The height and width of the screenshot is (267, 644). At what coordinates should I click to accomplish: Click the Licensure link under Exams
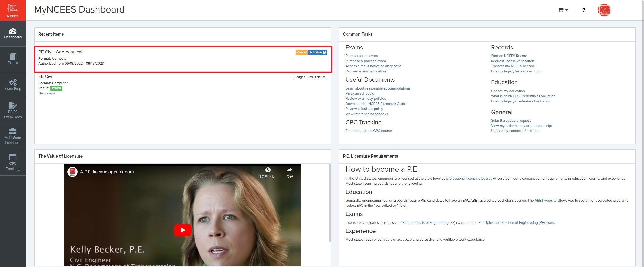coord(353,222)
